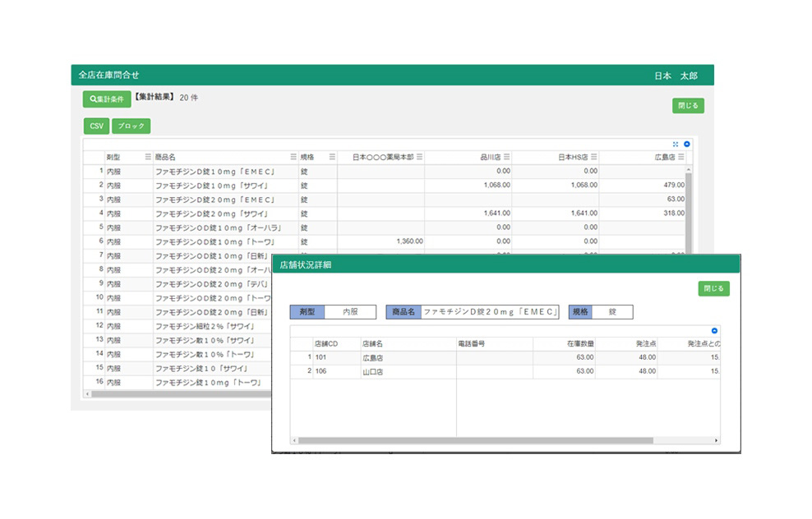Open the 広島店 column menu icon
The width and height of the screenshot is (812, 519).
click(681, 157)
